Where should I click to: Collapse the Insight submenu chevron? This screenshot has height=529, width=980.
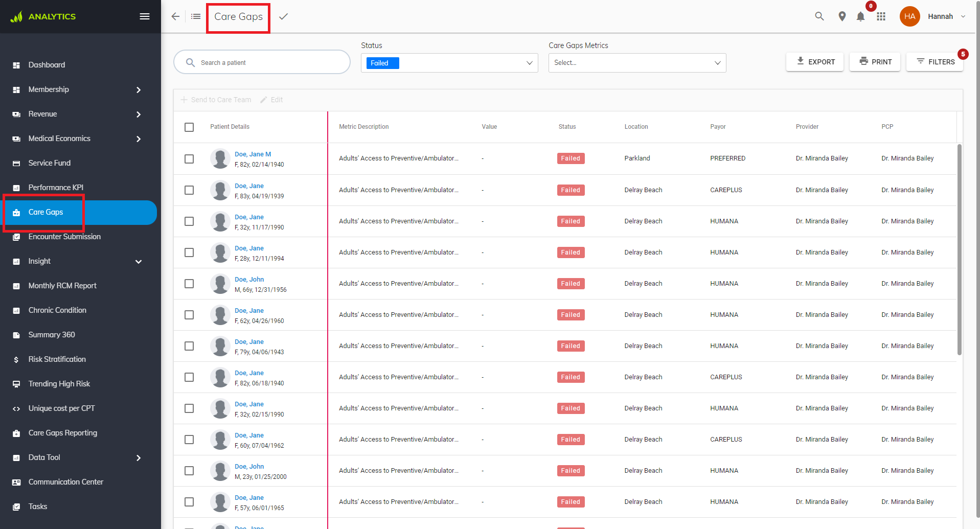(139, 262)
